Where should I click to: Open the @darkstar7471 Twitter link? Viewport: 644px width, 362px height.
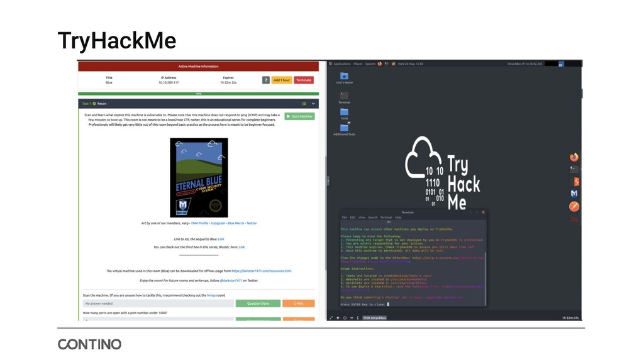click(231, 281)
